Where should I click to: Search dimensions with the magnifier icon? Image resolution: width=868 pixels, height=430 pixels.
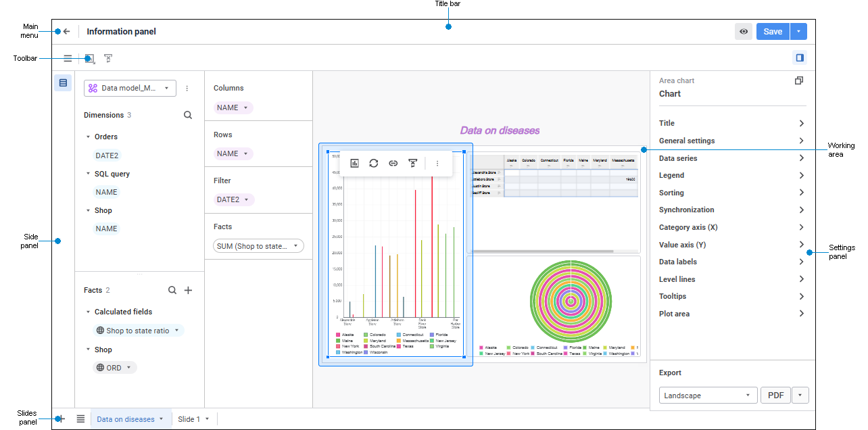188,115
